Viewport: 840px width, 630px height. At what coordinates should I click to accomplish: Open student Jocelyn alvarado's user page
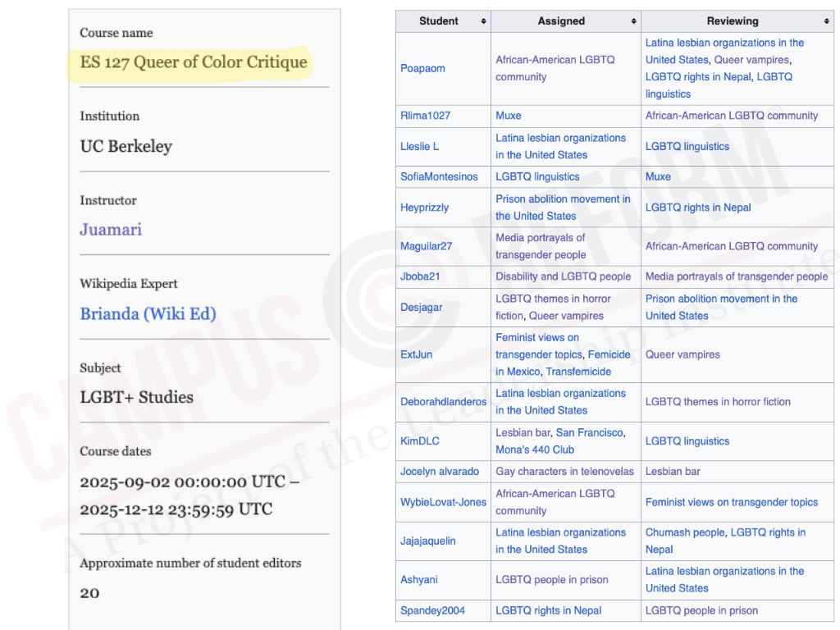440,472
